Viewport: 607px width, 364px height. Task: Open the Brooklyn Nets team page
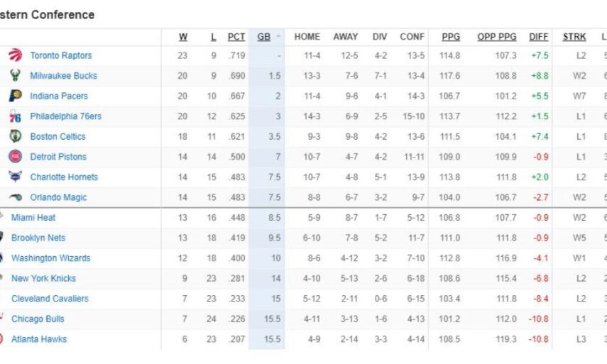point(38,238)
